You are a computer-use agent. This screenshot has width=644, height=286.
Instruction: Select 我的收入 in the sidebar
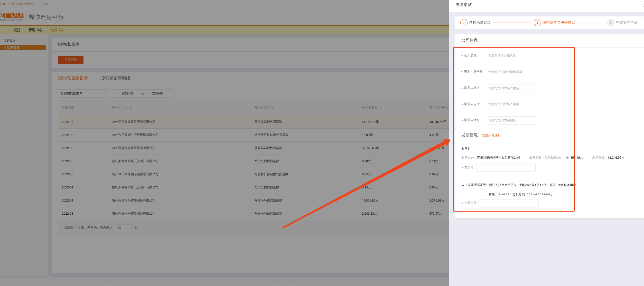[x=10, y=41]
